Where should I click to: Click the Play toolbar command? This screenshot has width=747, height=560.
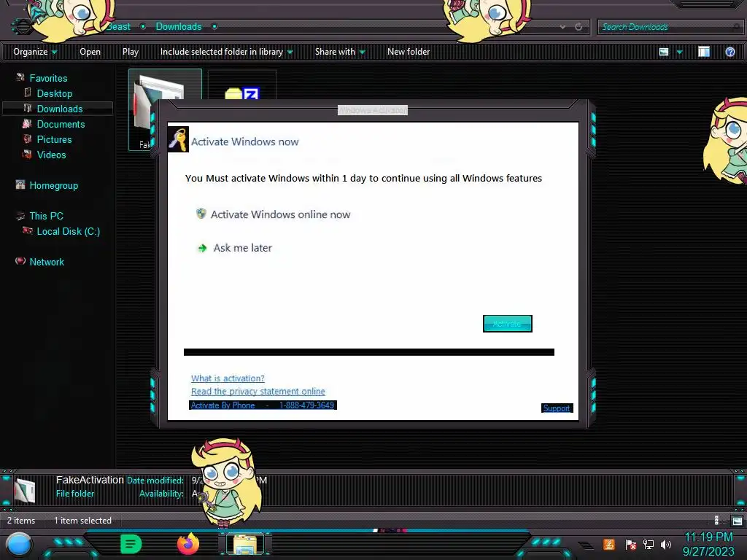pyautogui.click(x=131, y=52)
